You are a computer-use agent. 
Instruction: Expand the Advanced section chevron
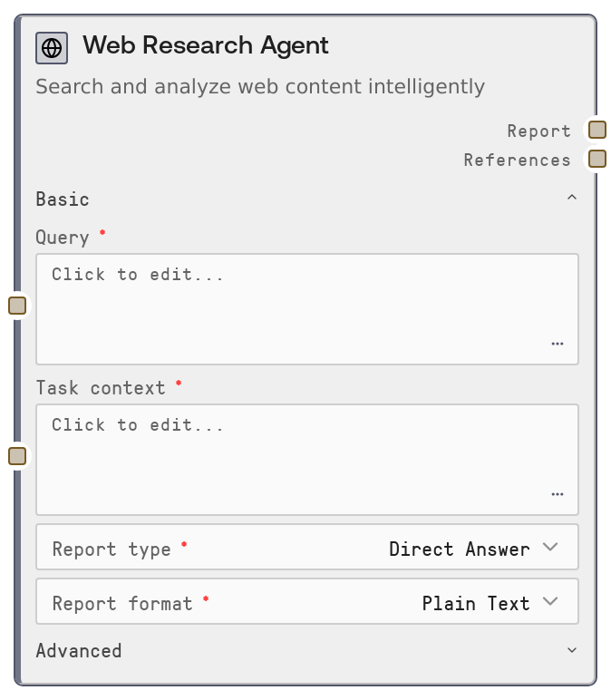tap(571, 650)
